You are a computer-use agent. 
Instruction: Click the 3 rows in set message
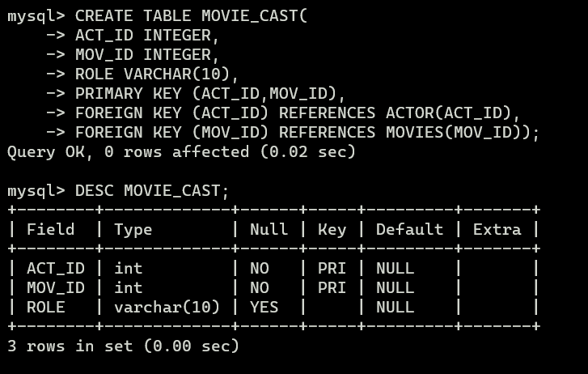(124, 346)
